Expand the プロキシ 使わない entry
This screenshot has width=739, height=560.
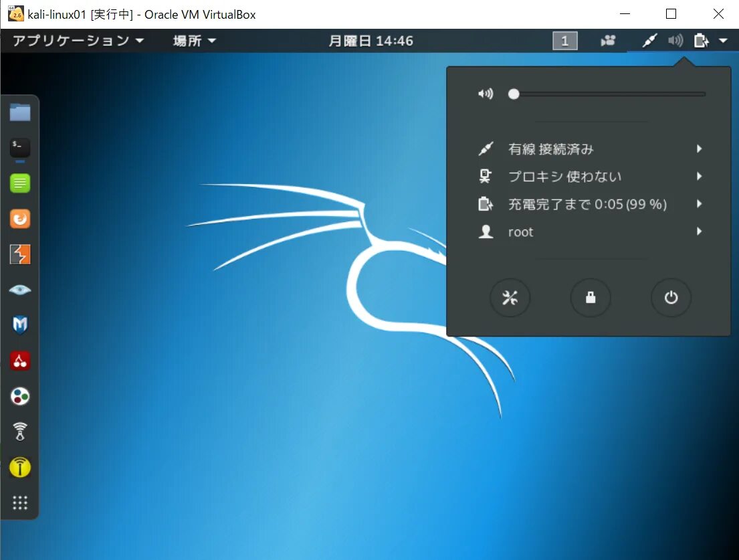(589, 177)
